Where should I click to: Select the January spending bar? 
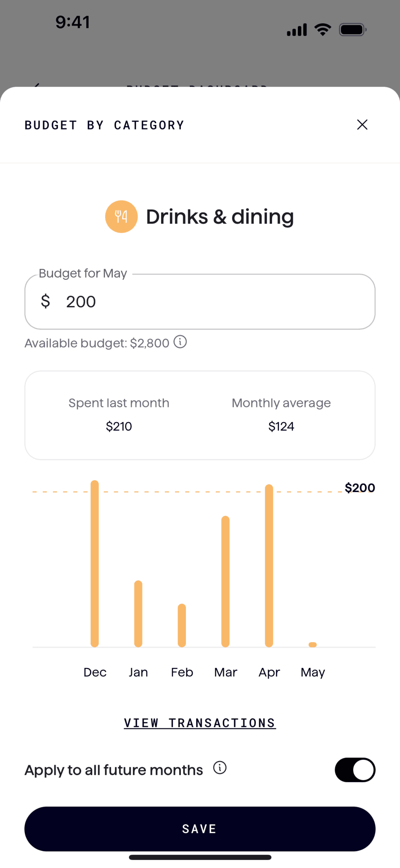(138, 613)
